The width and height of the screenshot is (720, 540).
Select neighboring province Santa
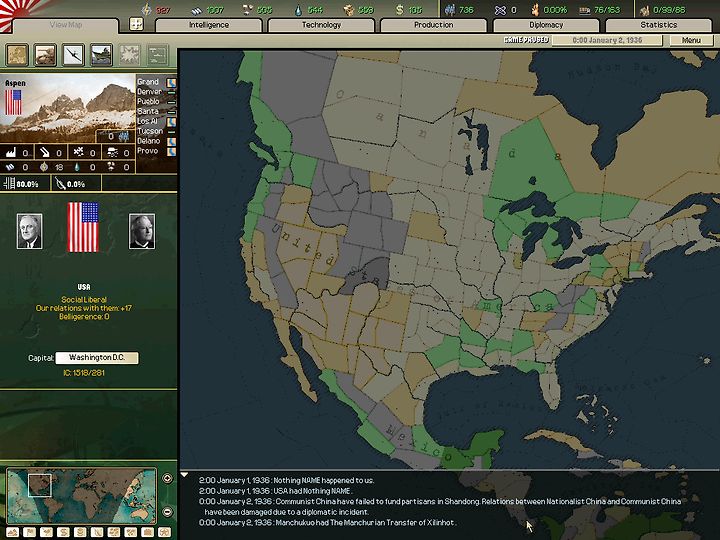point(156,111)
